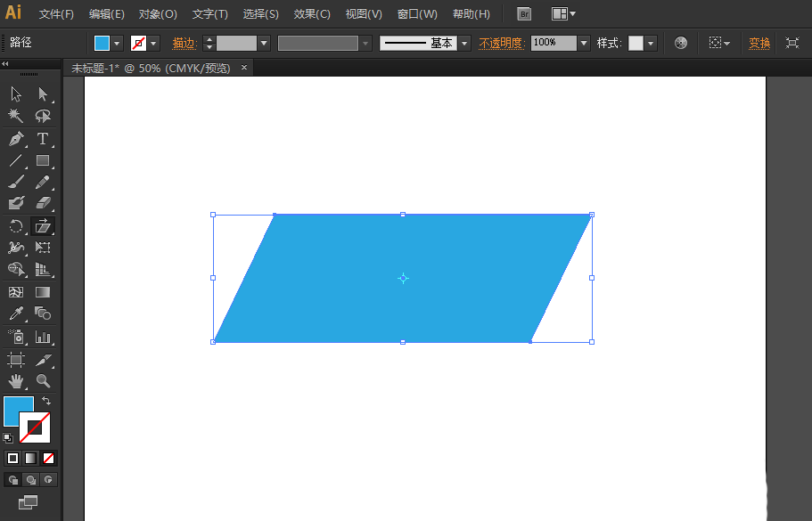Screen dimensions: 812x521
Task: Click the 不透明度 opacity link
Action: click(x=502, y=44)
